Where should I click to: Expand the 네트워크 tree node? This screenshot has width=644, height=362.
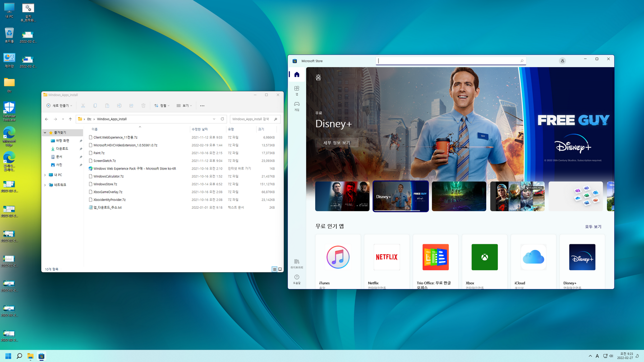[45, 185]
